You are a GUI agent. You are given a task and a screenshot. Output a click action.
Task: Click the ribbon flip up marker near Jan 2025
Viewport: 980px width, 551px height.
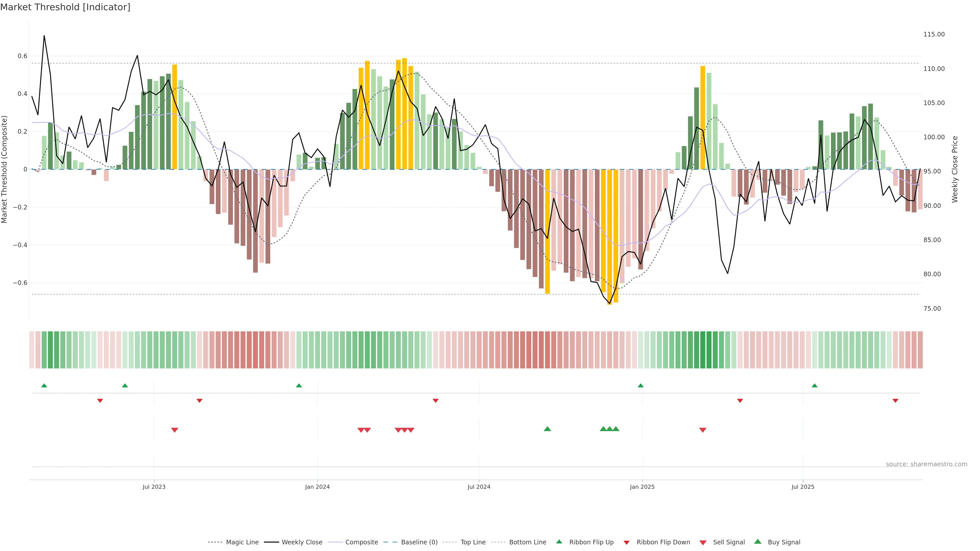click(x=641, y=386)
